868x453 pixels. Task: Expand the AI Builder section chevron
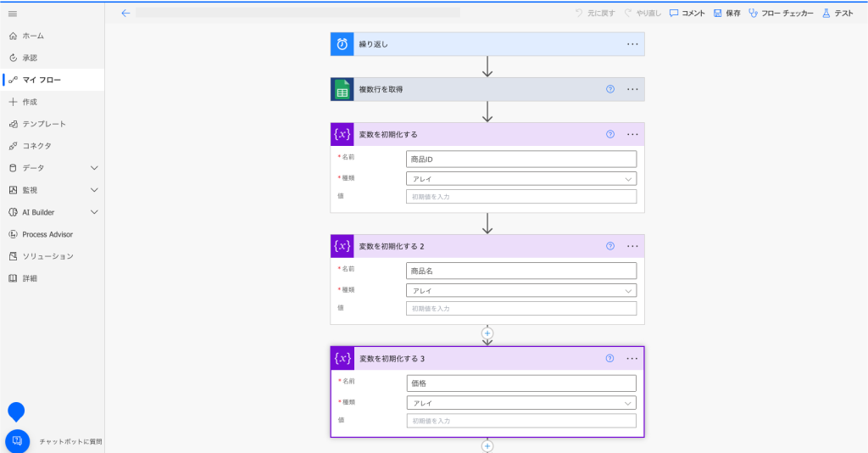click(94, 212)
